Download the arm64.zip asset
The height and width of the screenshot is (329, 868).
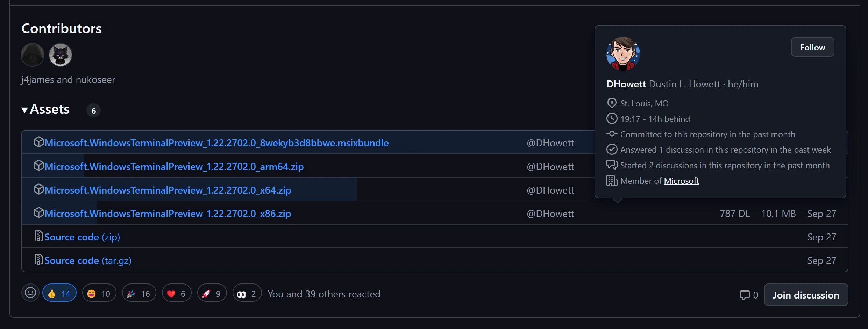point(174,166)
